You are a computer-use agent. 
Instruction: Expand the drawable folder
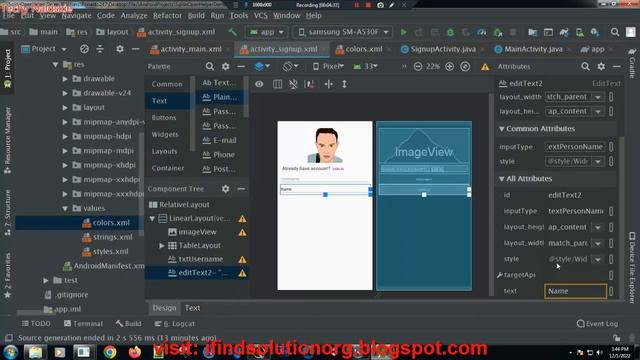[x=65, y=78]
